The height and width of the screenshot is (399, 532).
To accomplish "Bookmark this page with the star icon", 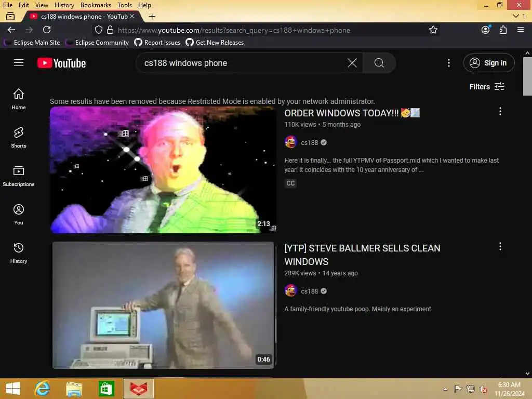I will pyautogui.click(x=433, y=30).
